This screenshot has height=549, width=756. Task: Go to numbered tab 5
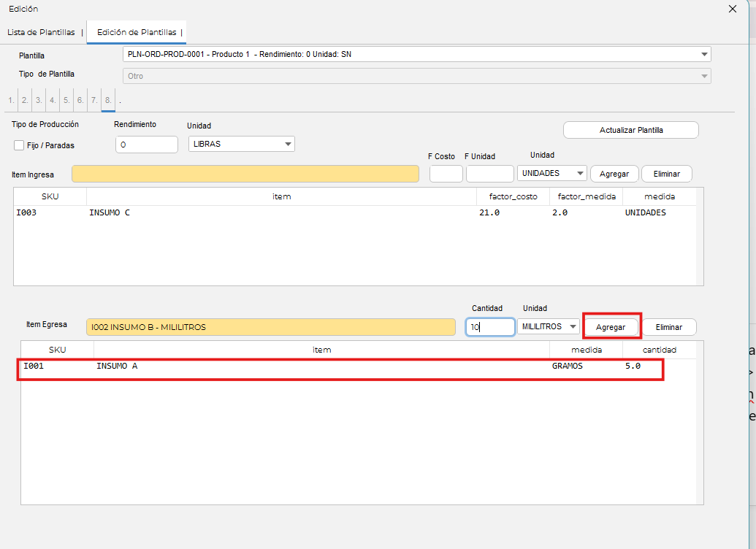66,99
